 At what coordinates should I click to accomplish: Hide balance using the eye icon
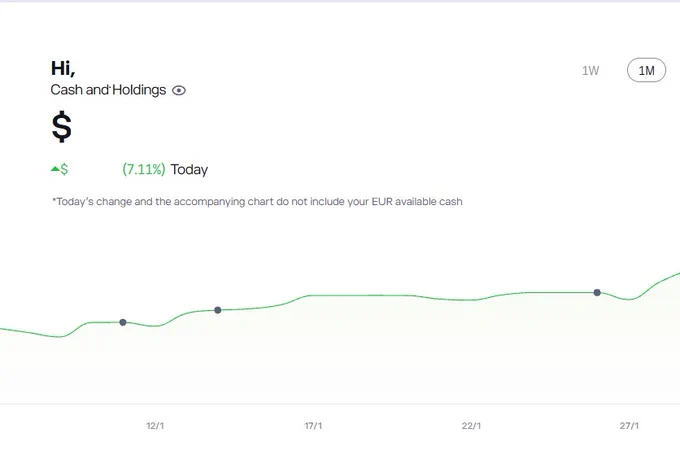[179, 90]
